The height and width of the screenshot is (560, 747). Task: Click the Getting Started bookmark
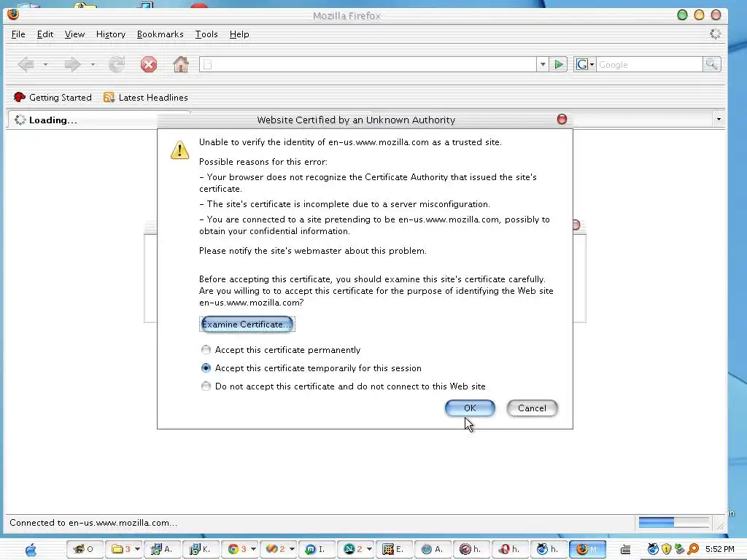(53, 97)
